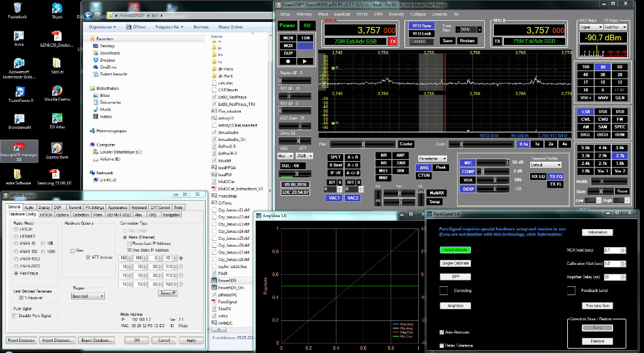Open the Calibration sub-tab
644x353 pixels.
[80, 215]
